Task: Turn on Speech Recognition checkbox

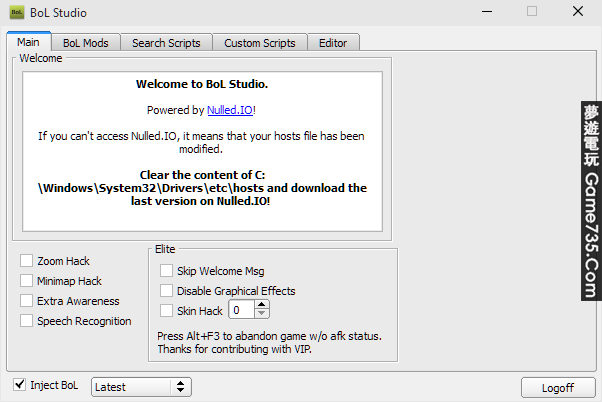Action: pos(26,321)
